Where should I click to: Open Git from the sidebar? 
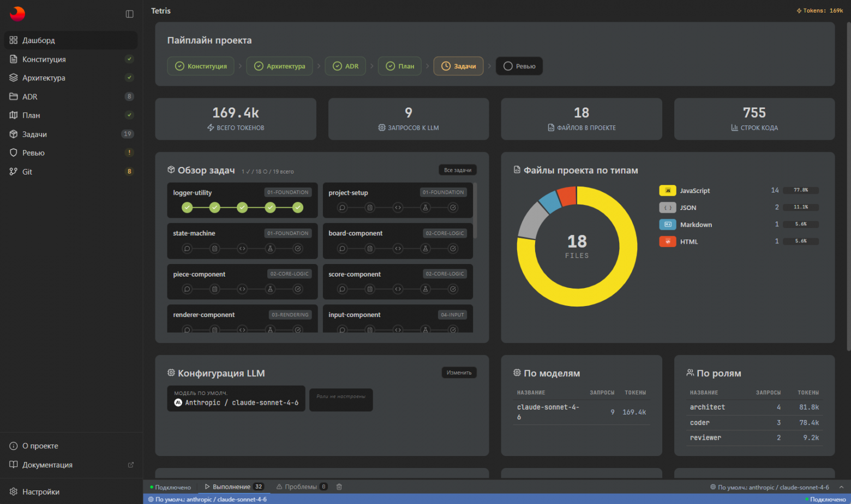pyautogui.click(x=27, y=172)
